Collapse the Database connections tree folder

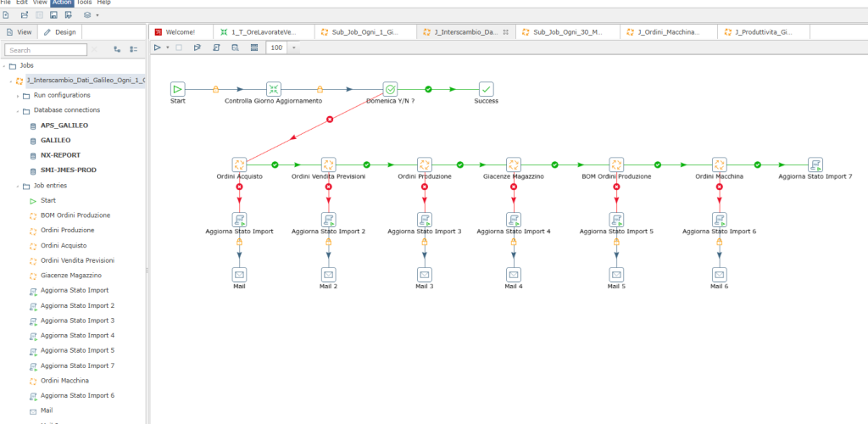pyautogui.click(x=17, y=110)
